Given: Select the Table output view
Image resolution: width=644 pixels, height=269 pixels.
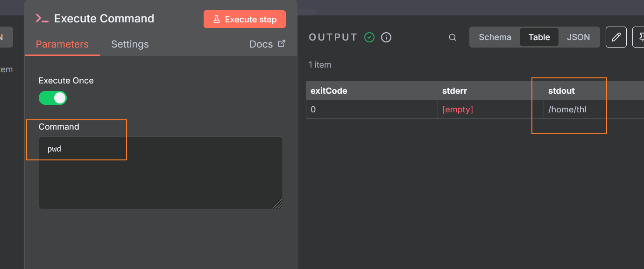Looking at the screenshot, I should click(539, 37).
